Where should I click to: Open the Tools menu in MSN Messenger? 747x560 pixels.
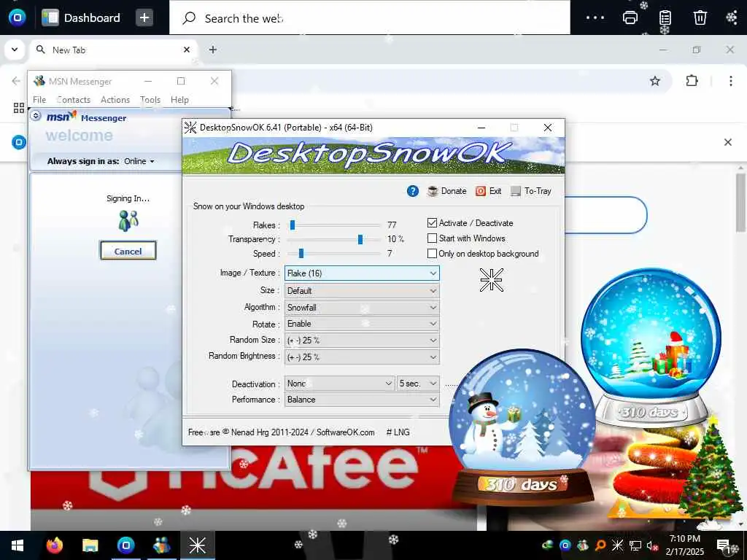coord(150,99)
